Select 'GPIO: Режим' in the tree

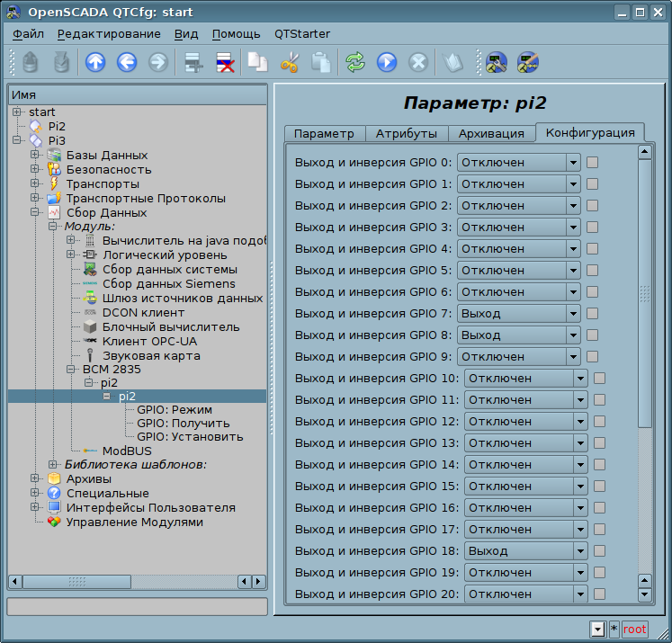coord(174,408)
